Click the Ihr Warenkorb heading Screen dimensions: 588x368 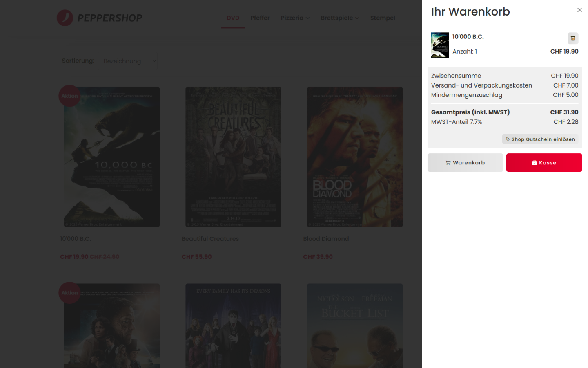point(470,12)
